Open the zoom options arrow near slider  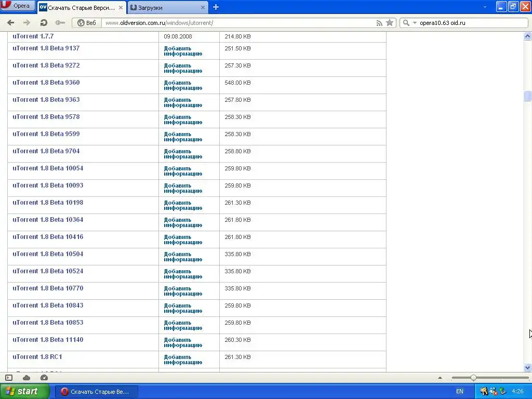[x=440, y=378]
